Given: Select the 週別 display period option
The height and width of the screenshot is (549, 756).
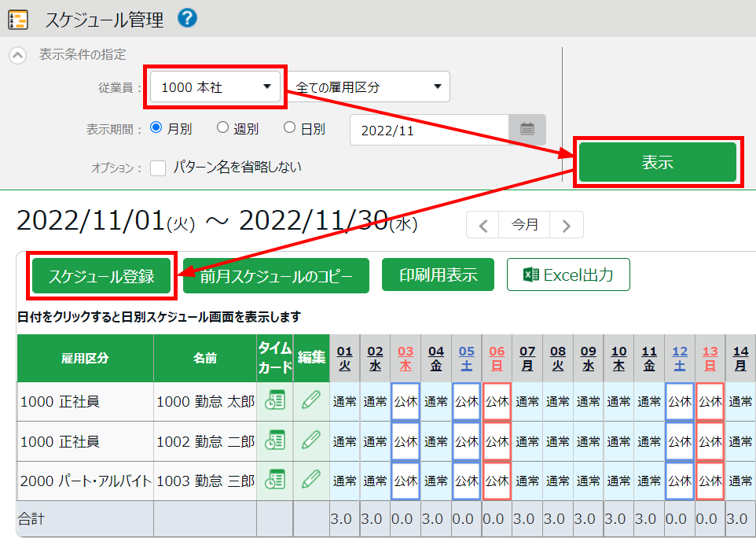Looking at the screenshot, I should click(x=222, y=127).
